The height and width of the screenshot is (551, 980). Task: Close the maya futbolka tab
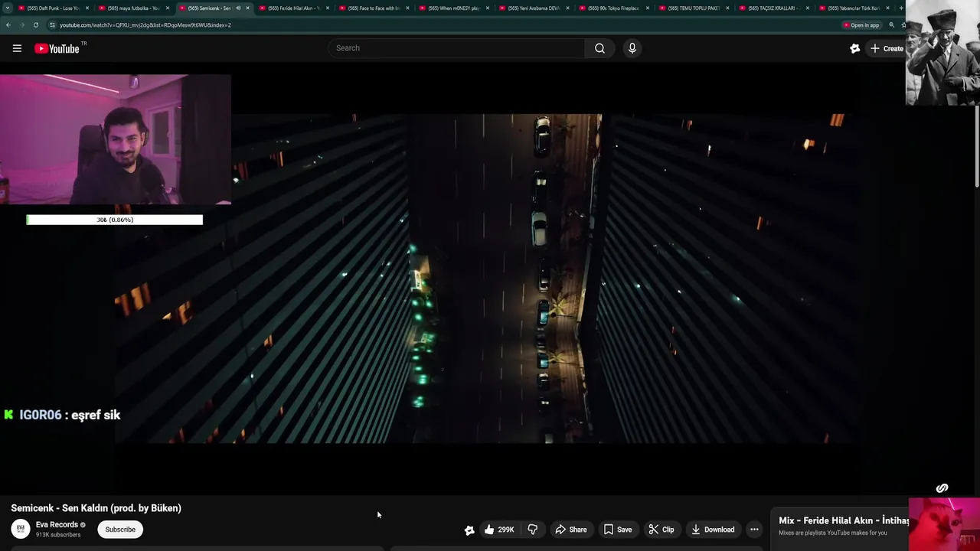(x=167, y=8)
